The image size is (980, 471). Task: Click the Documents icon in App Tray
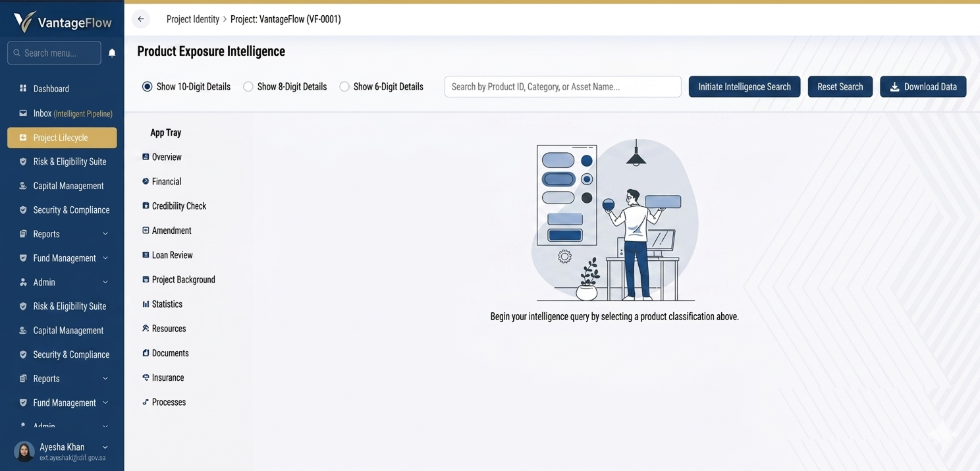[146, 353]
